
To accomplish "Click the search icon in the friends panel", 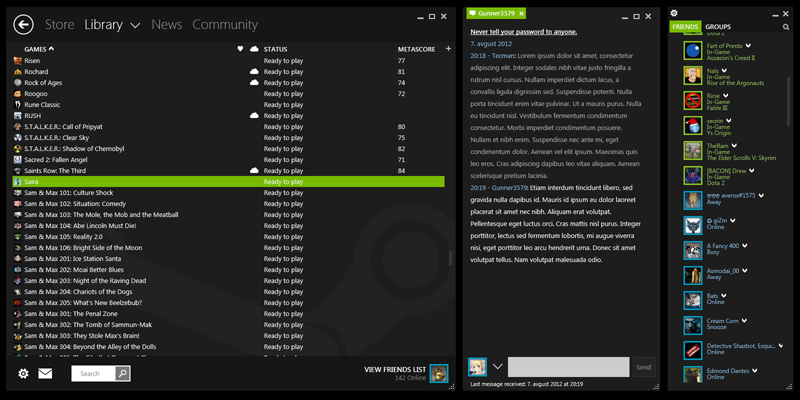I will point(786,27).
